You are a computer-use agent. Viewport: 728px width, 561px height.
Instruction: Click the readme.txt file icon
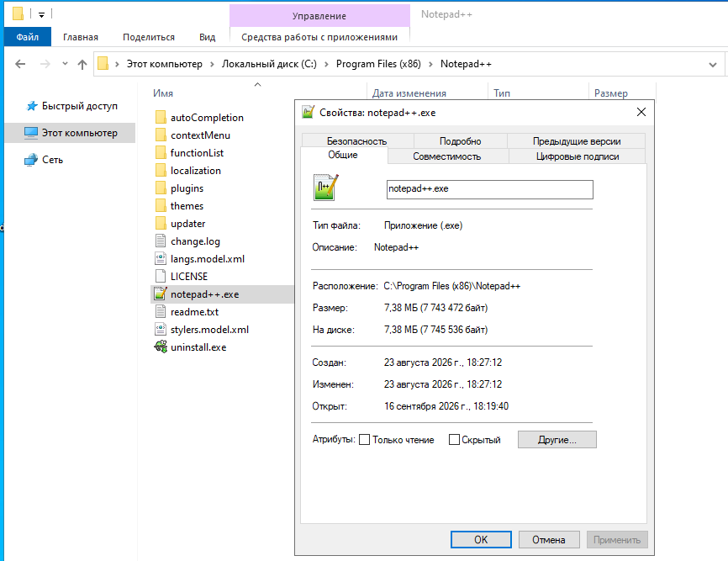point(161,311)
